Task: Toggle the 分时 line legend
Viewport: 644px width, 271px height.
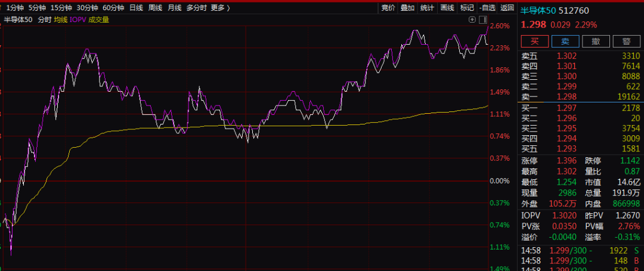Action: click(x=44, y=20)
